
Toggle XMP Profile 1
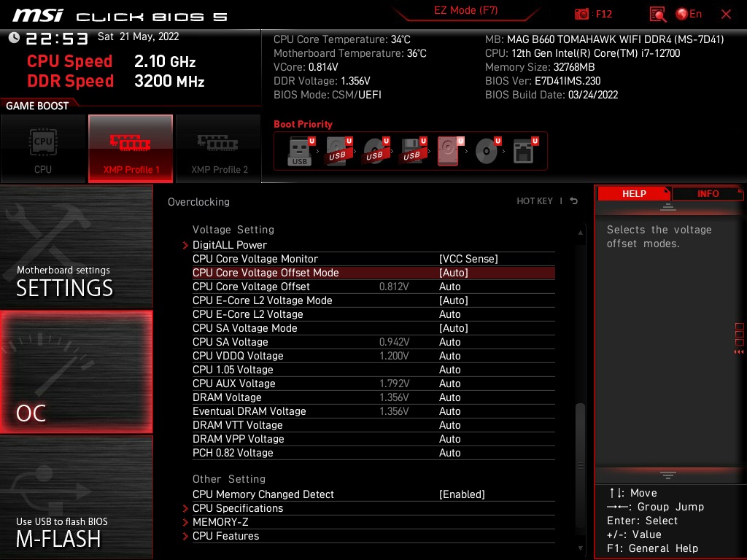[x=131, y=149]
